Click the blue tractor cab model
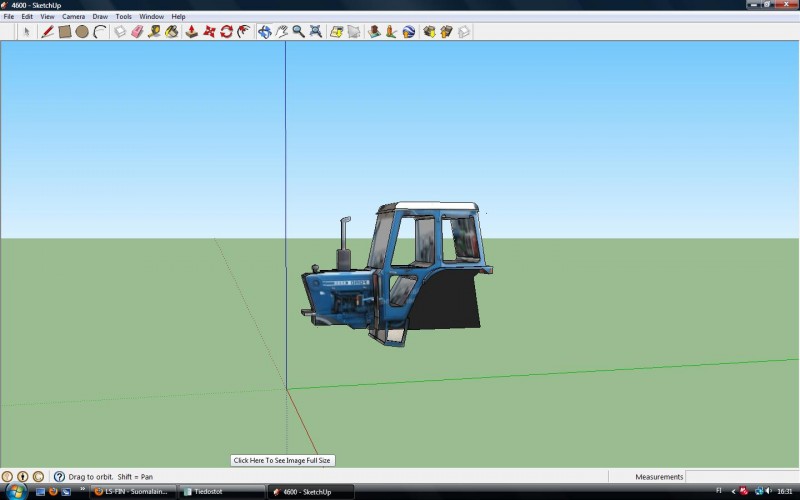The height and width of the screenshot is (500, 800). [x=397, y=274]
